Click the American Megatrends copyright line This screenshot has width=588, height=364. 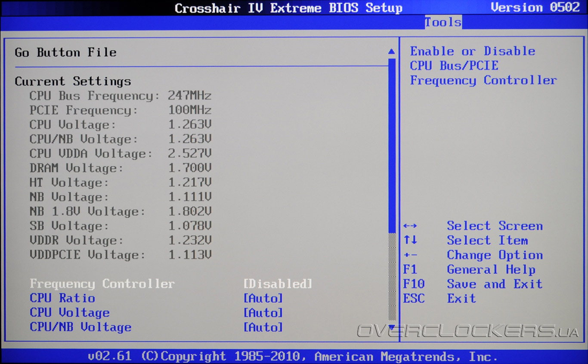[x=293, y=357]
